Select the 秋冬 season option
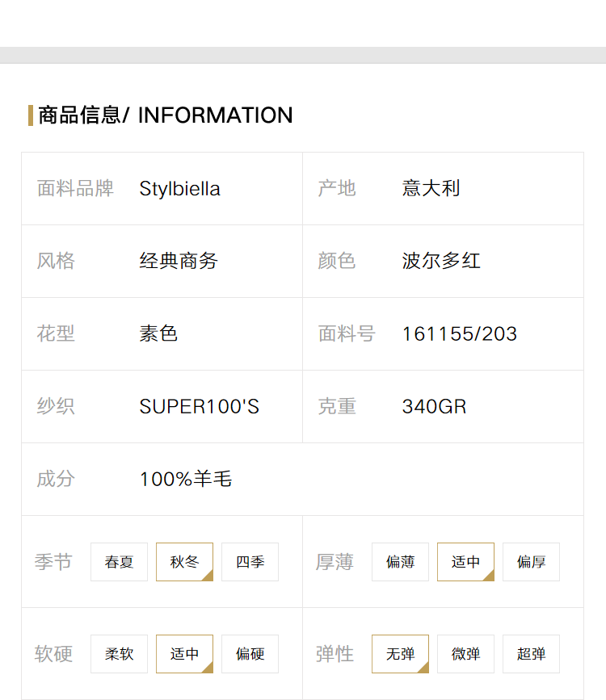The height and width of the screenshot is (700, 606). (x=184, y=562)
